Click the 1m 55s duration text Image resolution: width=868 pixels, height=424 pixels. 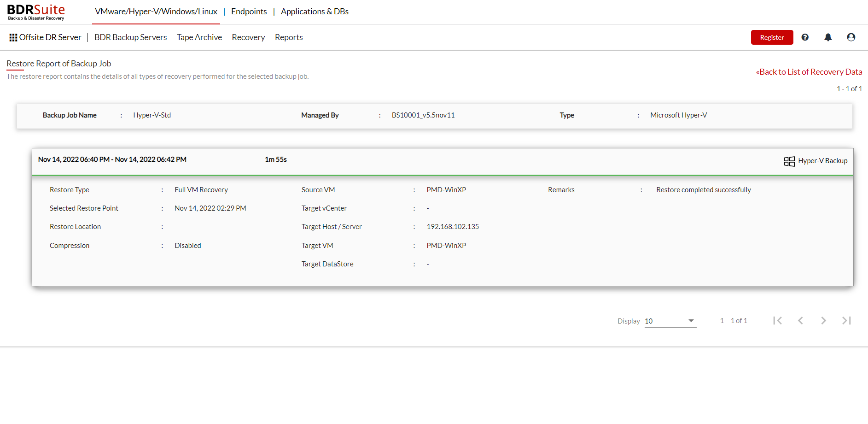click(276, 159)
